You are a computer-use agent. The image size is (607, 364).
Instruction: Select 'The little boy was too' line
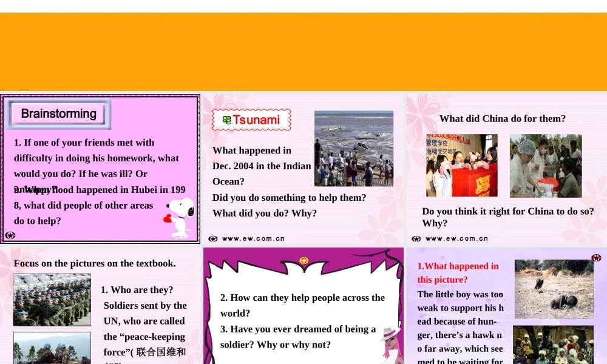[x=460, y=294]
